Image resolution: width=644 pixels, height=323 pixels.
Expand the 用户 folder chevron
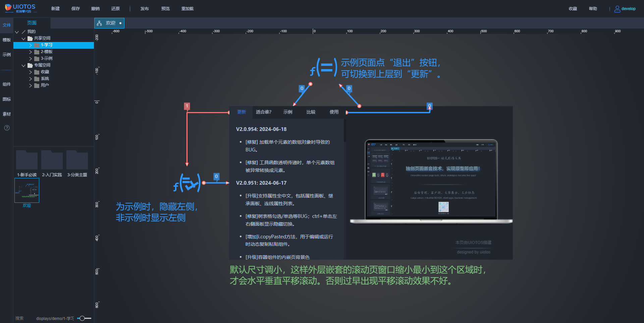click(31, 85)
